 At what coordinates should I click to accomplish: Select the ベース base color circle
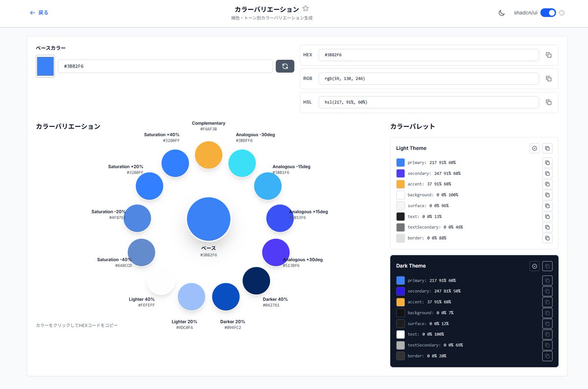pos(209,219)
